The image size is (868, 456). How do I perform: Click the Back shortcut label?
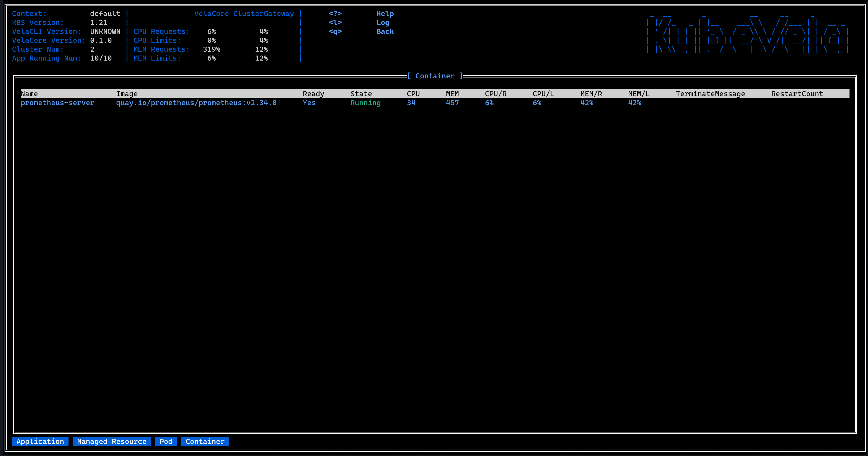tap(385, 31)
